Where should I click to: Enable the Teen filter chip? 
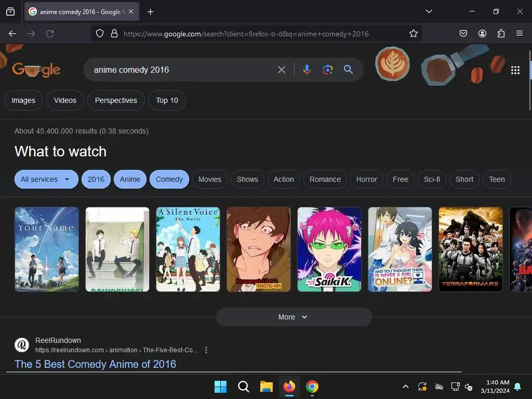coord(497,179)
